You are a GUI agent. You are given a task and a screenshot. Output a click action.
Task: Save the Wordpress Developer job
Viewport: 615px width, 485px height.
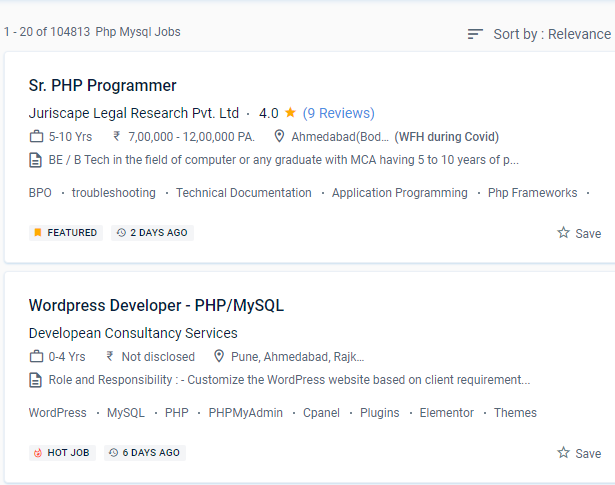[579, 453]
